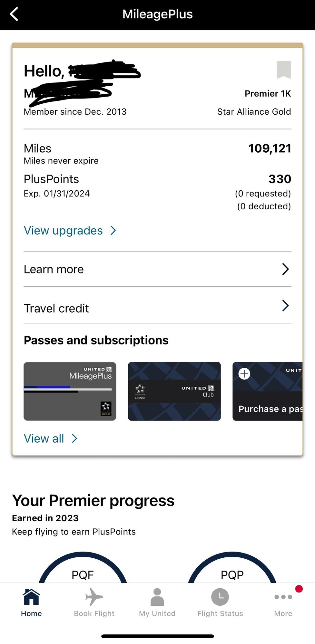This screenshot has width=315, height=644.
Task: Open the United Club lounge pass card
Action: 174,391
